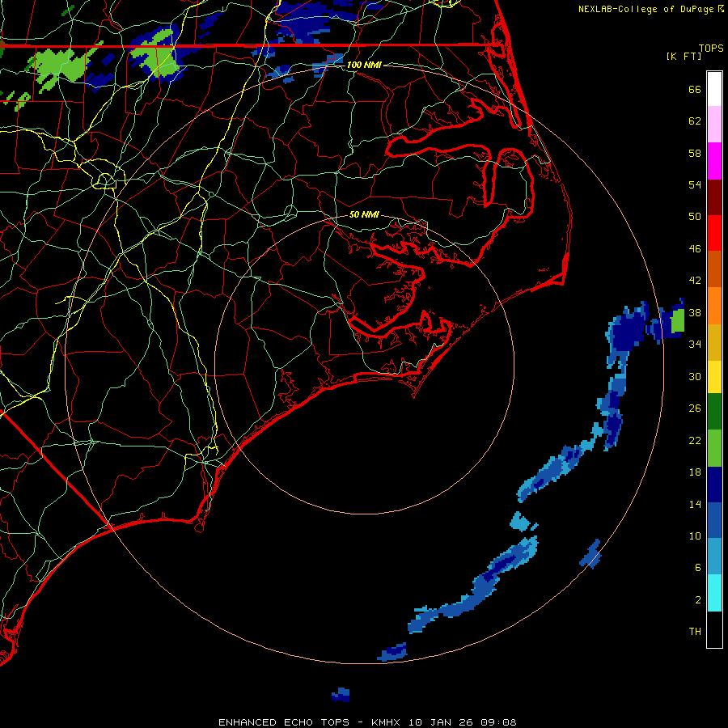Click the 6 legend value

point(698,568)
